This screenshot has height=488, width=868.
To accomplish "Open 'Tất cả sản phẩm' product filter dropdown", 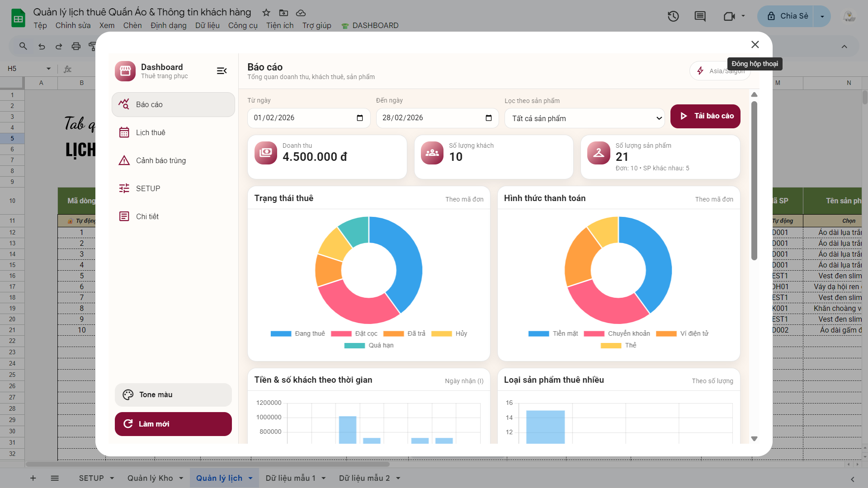I will [x=584, y=118].
